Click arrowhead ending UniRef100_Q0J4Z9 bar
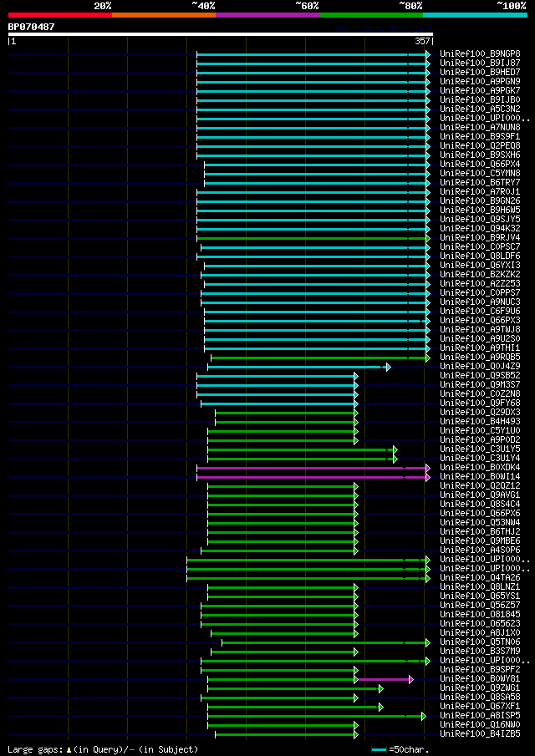The height and width of the screenshot is (756, 535). [388, 368]
